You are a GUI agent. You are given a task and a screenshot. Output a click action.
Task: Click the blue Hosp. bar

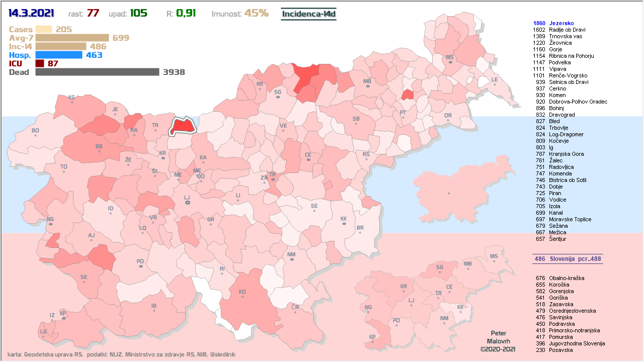(x=58, y=55)
